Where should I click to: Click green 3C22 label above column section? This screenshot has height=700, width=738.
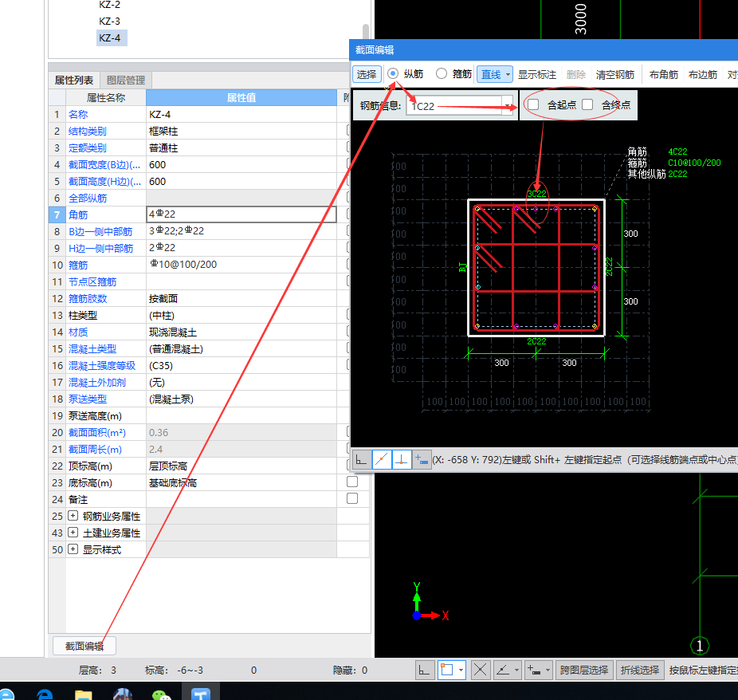536,194
